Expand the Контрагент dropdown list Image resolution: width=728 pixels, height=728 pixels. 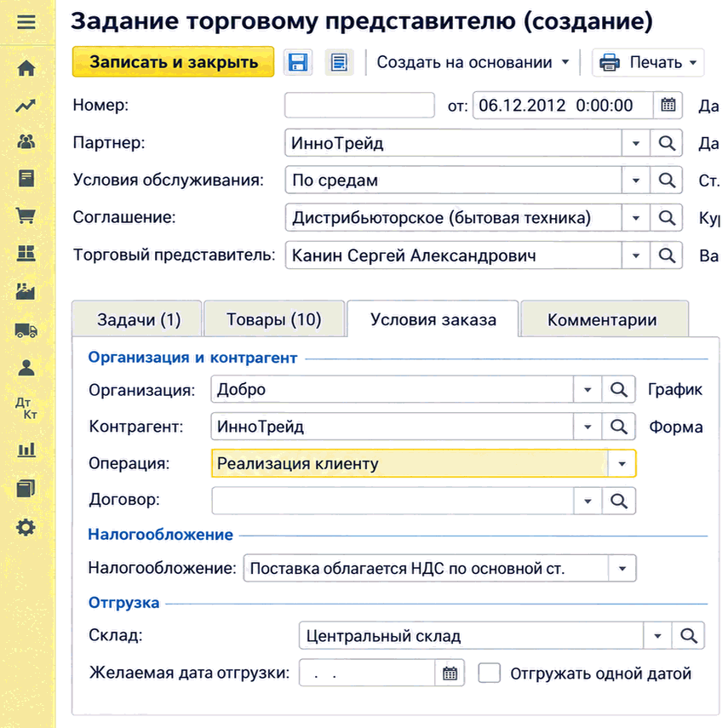[588, 427]
